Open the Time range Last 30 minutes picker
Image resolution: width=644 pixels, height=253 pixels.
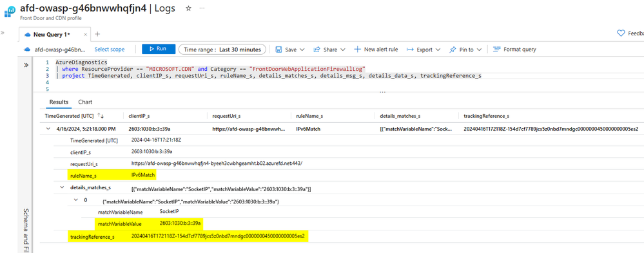(222, 49)
